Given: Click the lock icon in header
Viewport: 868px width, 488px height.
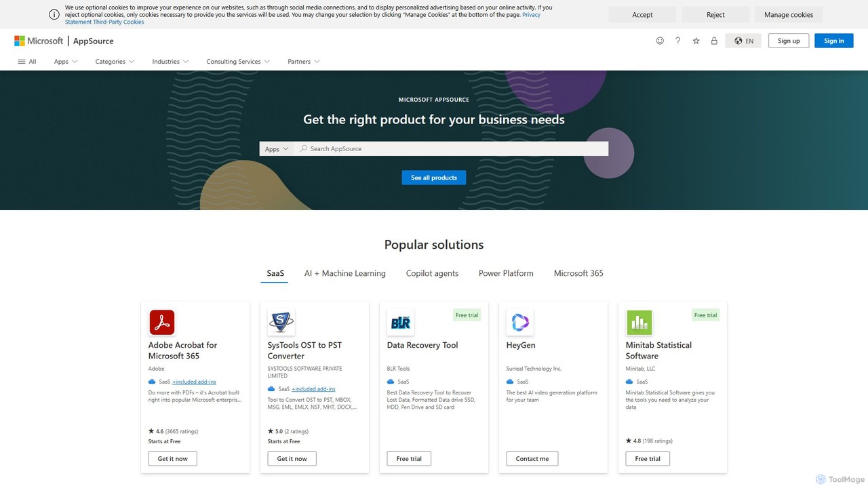Looking at the screenshot, I should (x=714, y=41).
